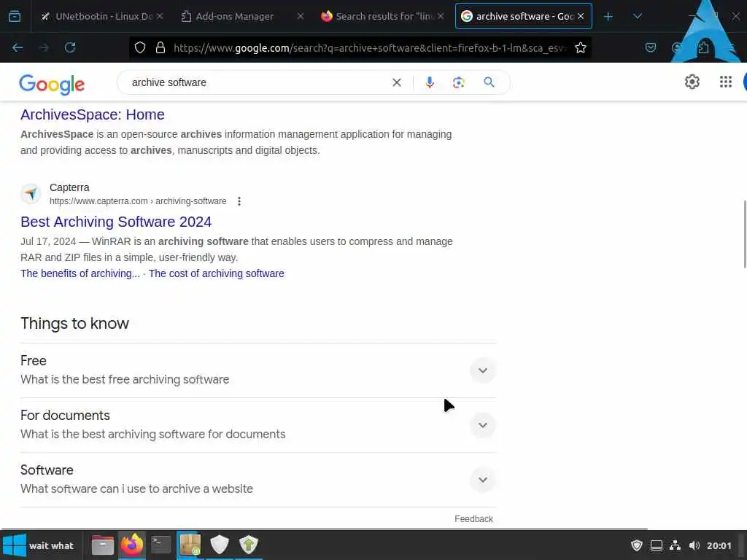The width and height of the screenshot is (747, 560).
Task: Open the Firefox extensions puzzle icon
Action: coord(703,47)
